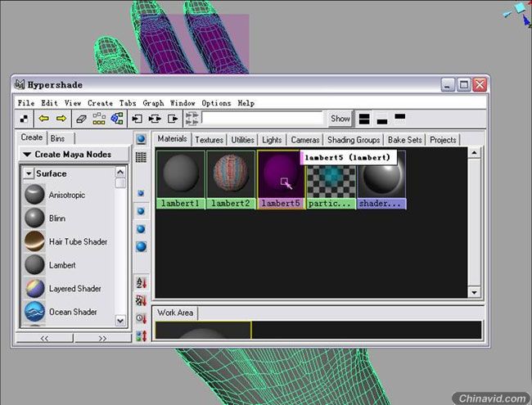Select the particleCloud checker swatch

331,186
